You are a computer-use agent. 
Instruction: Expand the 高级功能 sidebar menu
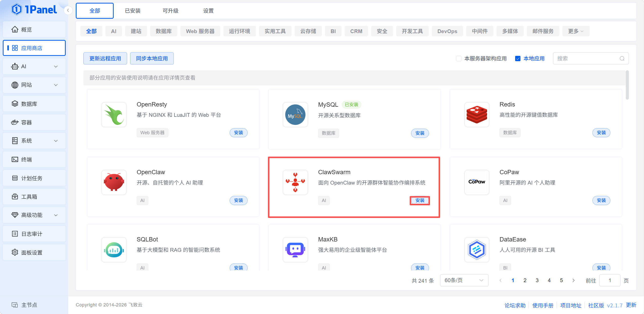click(34, 215)
